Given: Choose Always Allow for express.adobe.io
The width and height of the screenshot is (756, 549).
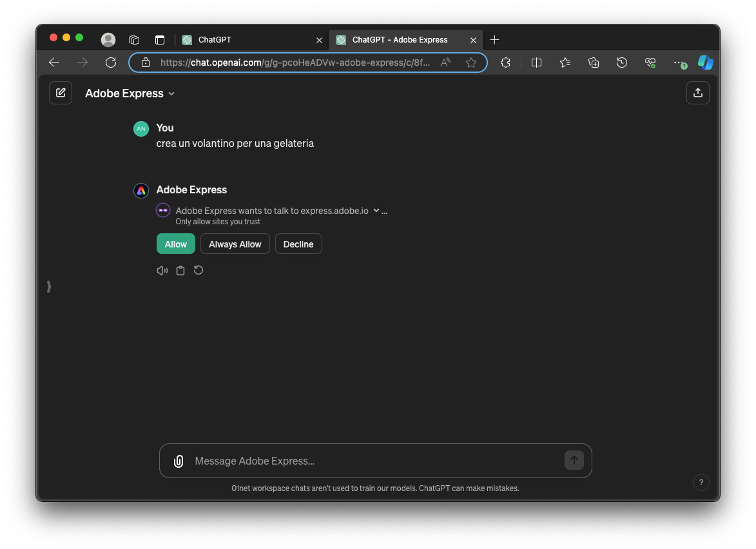Looking at the screenshot, I should click(x=235, y=244).
